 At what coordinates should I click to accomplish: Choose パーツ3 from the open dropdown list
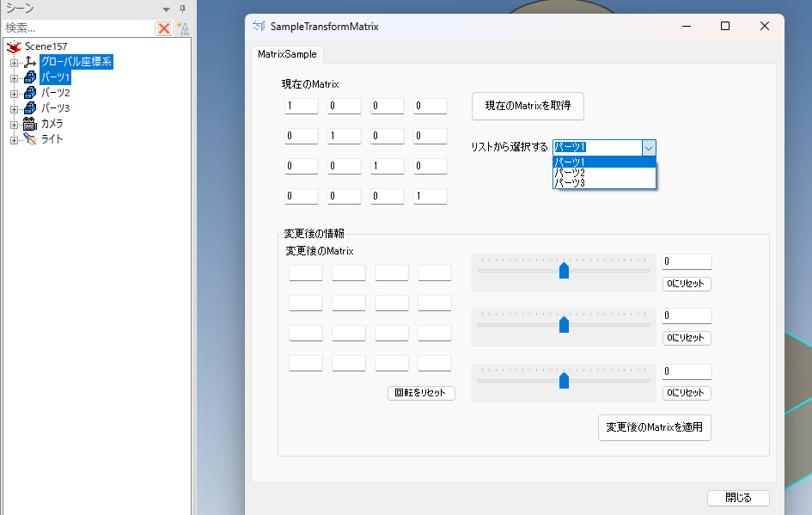(x=570, y=182)
